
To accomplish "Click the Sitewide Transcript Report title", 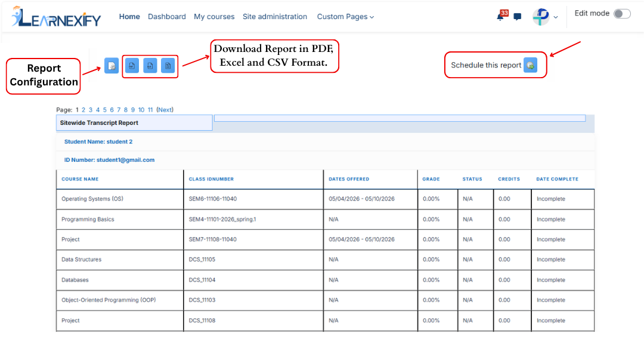I will (x=99, y=122).
